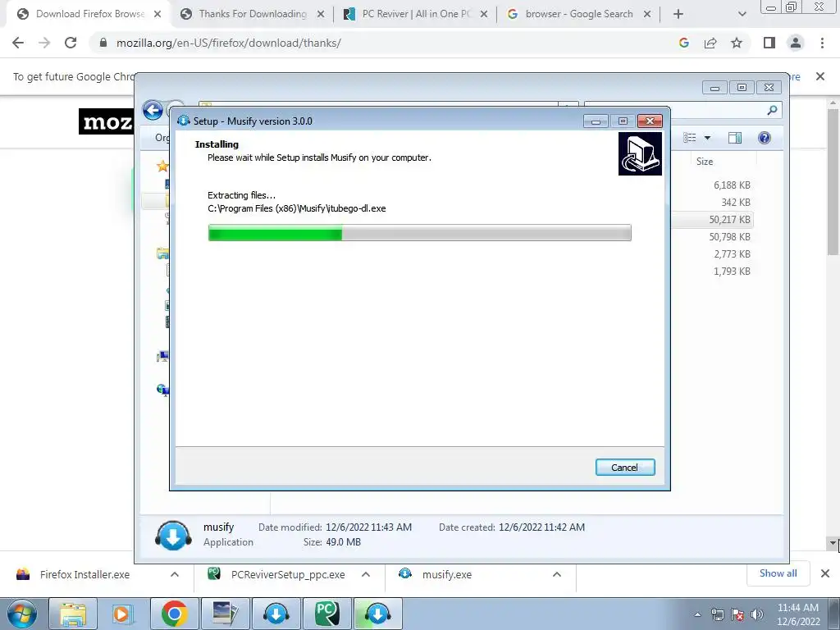This screenshot has height=630, width=840.
Task: Bookmark this page with the star icon
Action: [737, 43]
